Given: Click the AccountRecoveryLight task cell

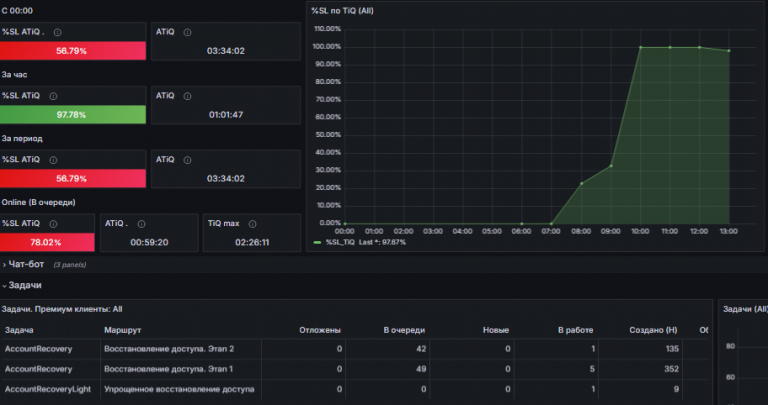Looking at the screenshot, I should [x=48, y=389].
